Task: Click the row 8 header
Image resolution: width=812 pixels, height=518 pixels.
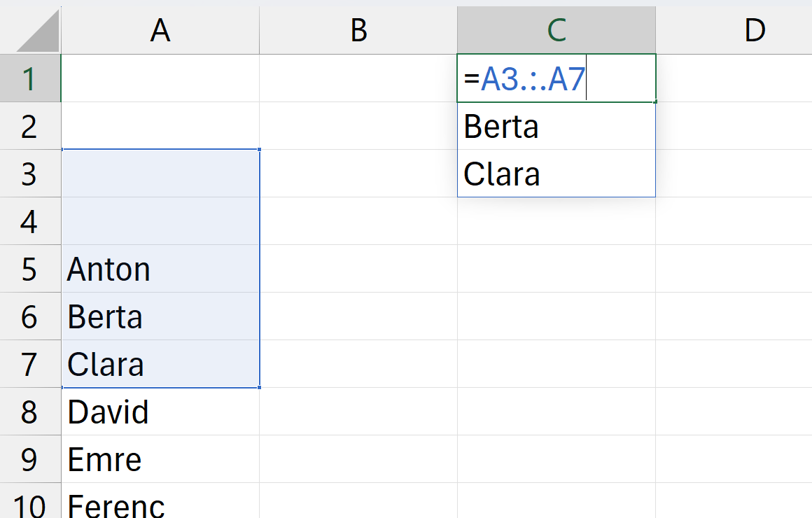Action: pyautogui.click(x=29, y=412)
